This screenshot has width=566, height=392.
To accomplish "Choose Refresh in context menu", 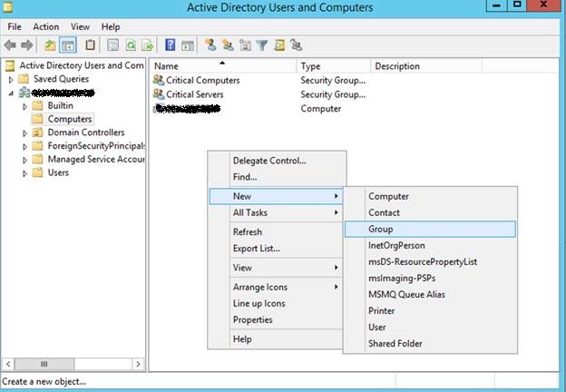I will point(276,231).
